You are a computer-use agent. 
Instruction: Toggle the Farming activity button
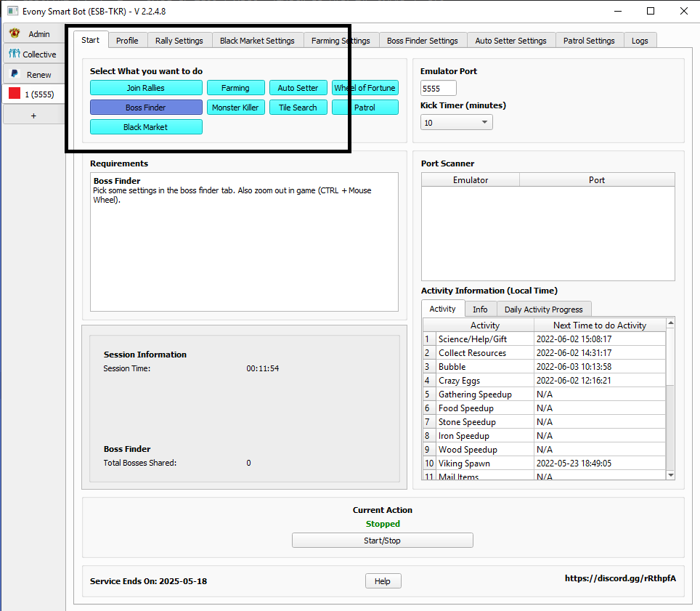pyautogui.click(x=235, y=88)
